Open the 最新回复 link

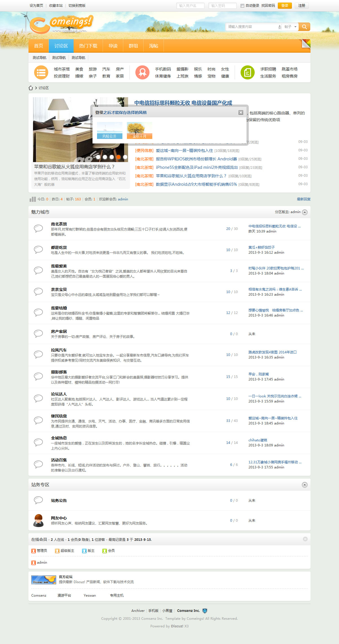303,199
